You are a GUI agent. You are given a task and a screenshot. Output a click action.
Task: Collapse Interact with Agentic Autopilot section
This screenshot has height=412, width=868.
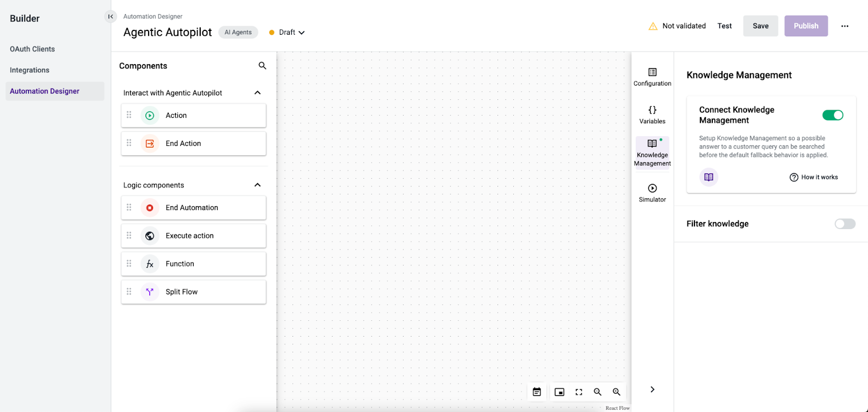[x=258, y=93]
